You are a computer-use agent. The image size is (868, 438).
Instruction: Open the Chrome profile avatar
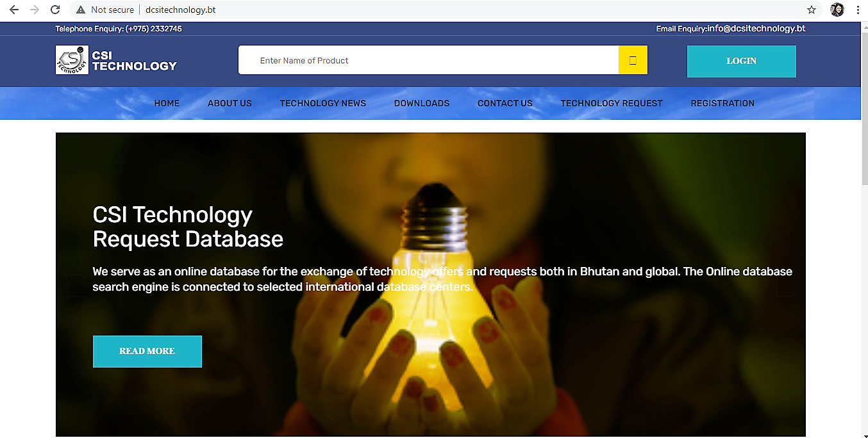[x=837, y=10]
